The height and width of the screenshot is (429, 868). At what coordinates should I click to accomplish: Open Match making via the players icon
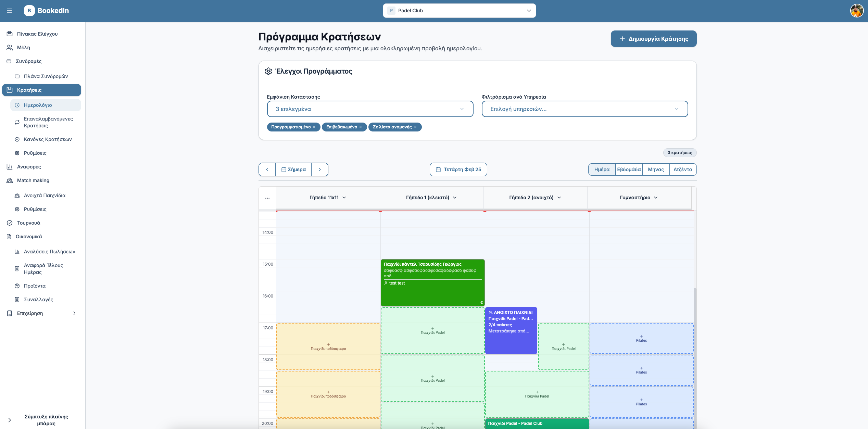(9, 180)
